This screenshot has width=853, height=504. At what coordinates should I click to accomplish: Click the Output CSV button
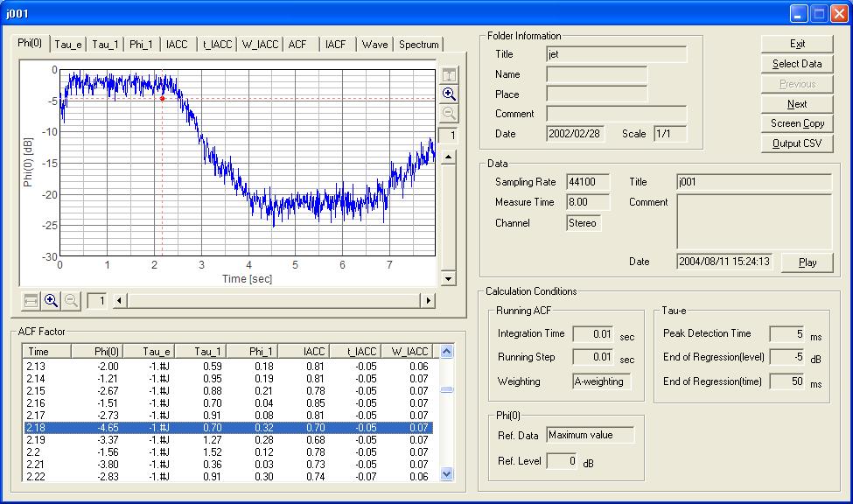pyautogui.click(x=797, y=143)
